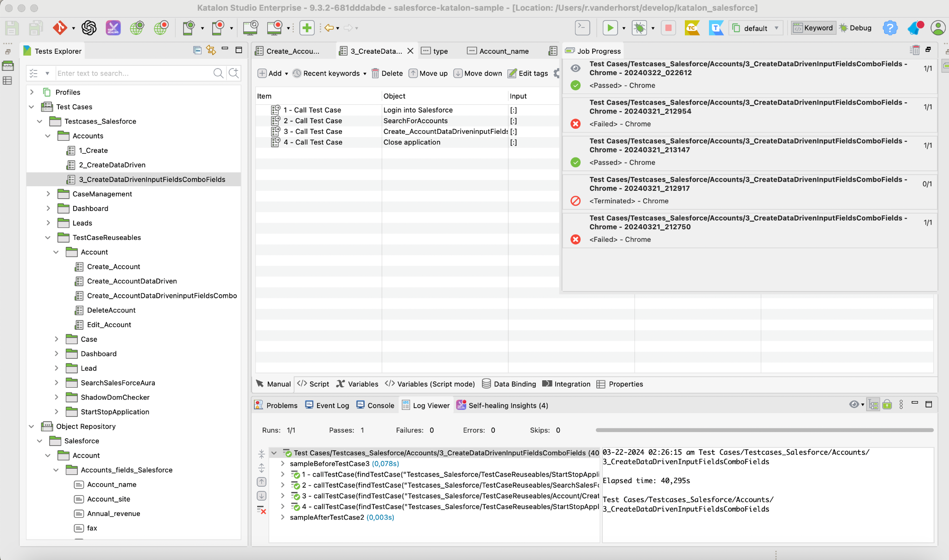Image resolution: width=949 pixels, height=560 pixels.
Task: Switch to the Script tab
Action: pos(313,384)
